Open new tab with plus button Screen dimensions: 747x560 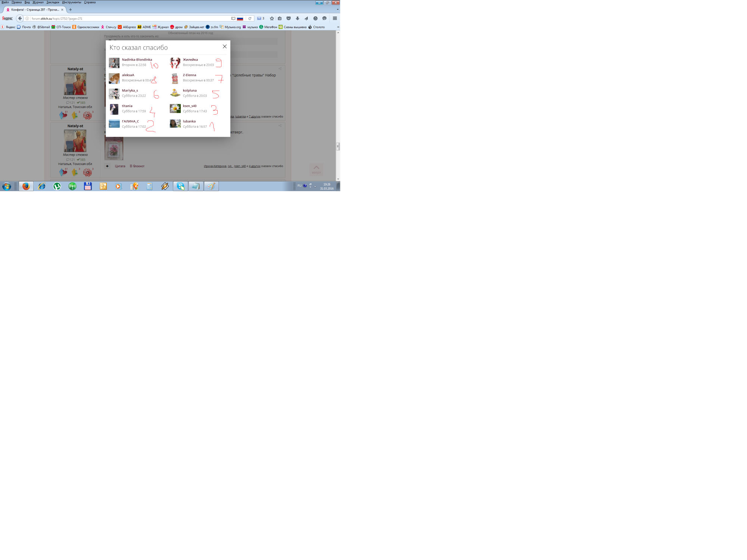pos(70,10)
